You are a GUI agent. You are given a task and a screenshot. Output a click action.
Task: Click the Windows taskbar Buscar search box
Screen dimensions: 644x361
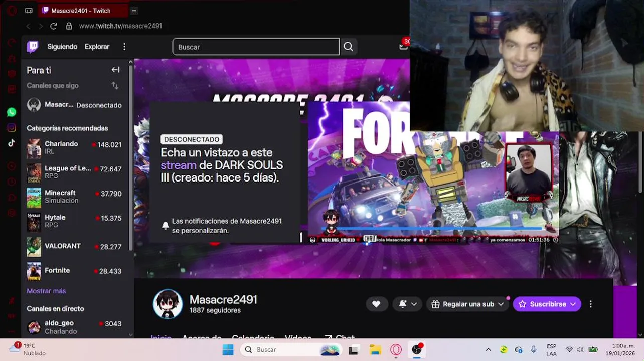tap(290, 350)
